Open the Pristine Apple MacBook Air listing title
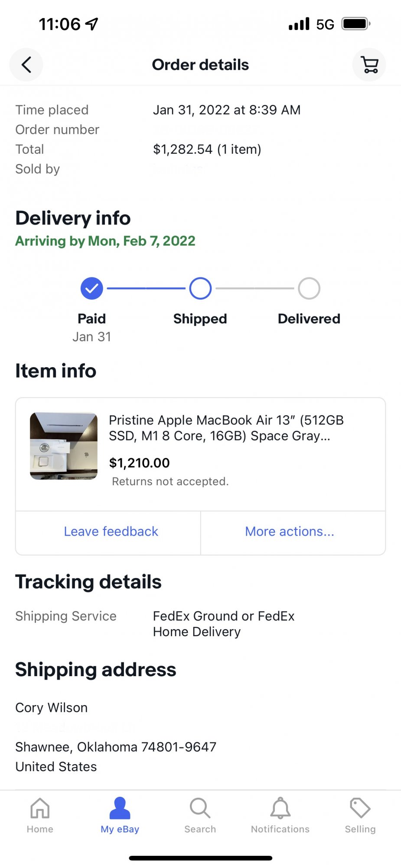This screenshot has height=868, width=401. click(x=226, y=428)
